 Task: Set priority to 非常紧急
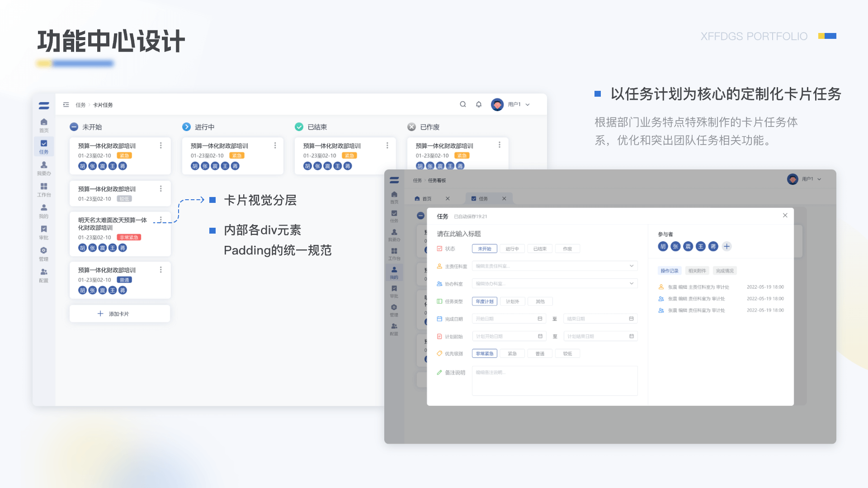pyautogui.click(x=484, y=353)
